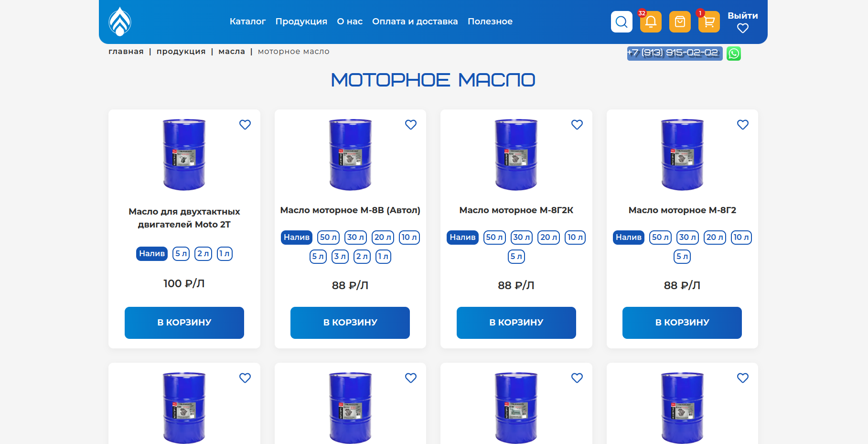Add М-8Г2К oil to favorites
Viewport: 868px width, 444px height.
[577, 125]
